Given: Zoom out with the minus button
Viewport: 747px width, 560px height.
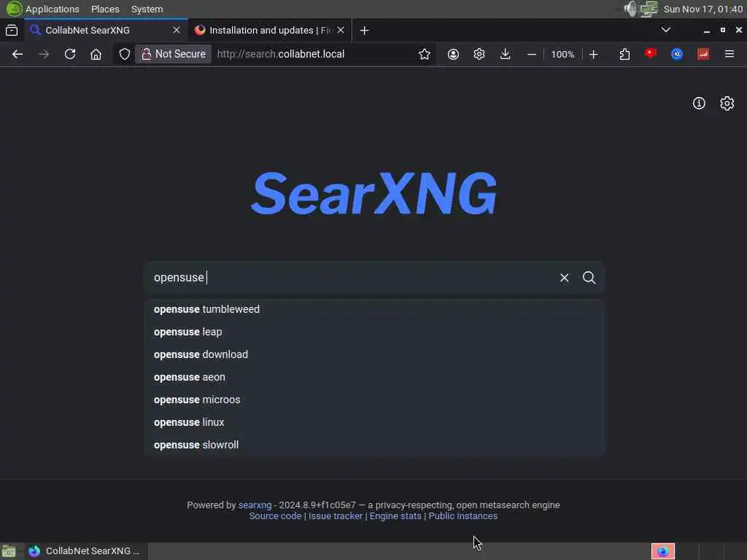Looking at the screenshot, I should tap(532, 54).
